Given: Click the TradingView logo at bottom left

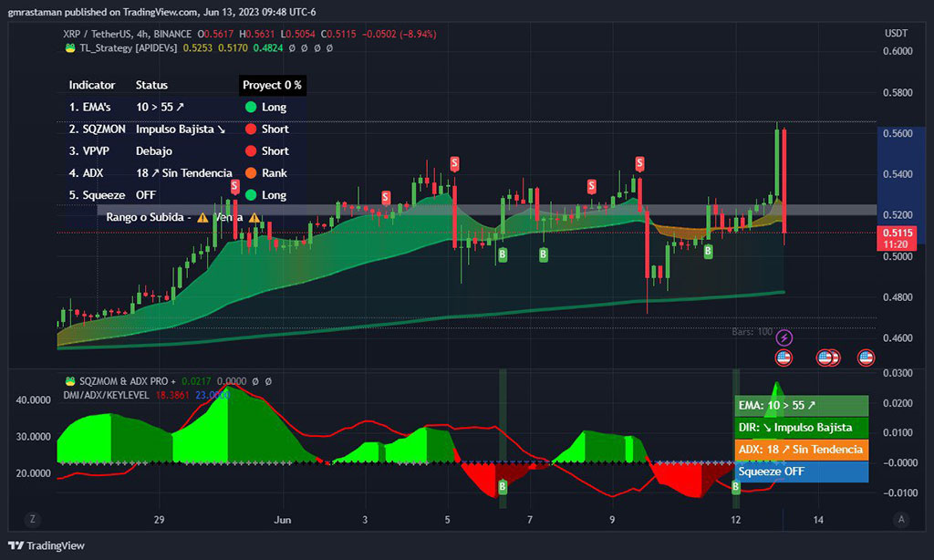Looking at the screenshot, I should 47,545.
